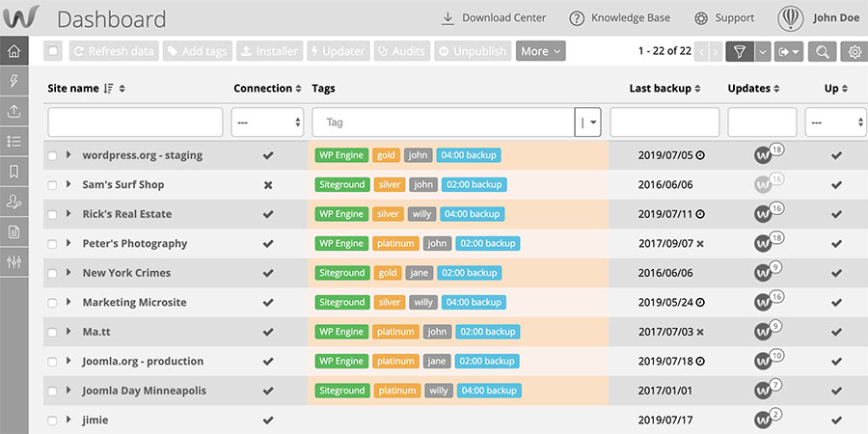Go to the previous page arrow
The image size is (868, 434).
(701, 51)
